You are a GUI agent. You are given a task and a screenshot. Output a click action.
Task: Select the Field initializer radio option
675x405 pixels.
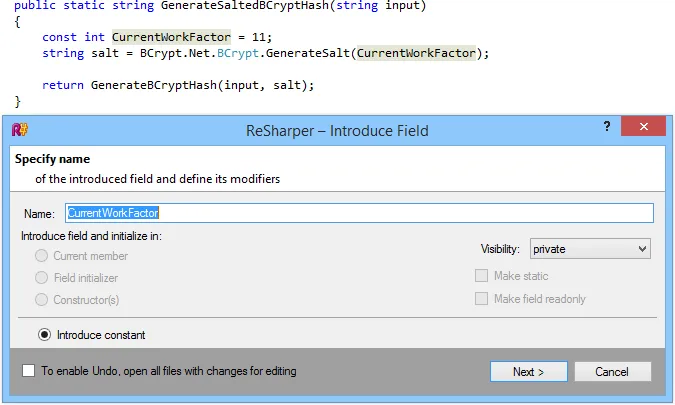pyautogui.click(x=42, y=278)
